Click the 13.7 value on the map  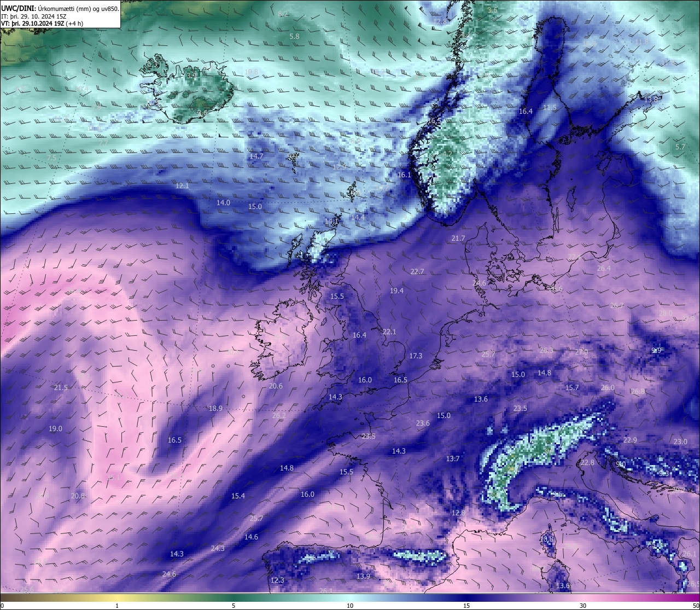(x=453, y=459)
